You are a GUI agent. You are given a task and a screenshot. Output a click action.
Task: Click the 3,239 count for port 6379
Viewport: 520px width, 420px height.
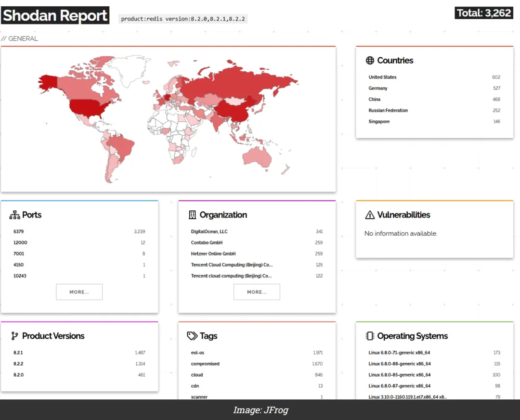(x=140, y=231)
